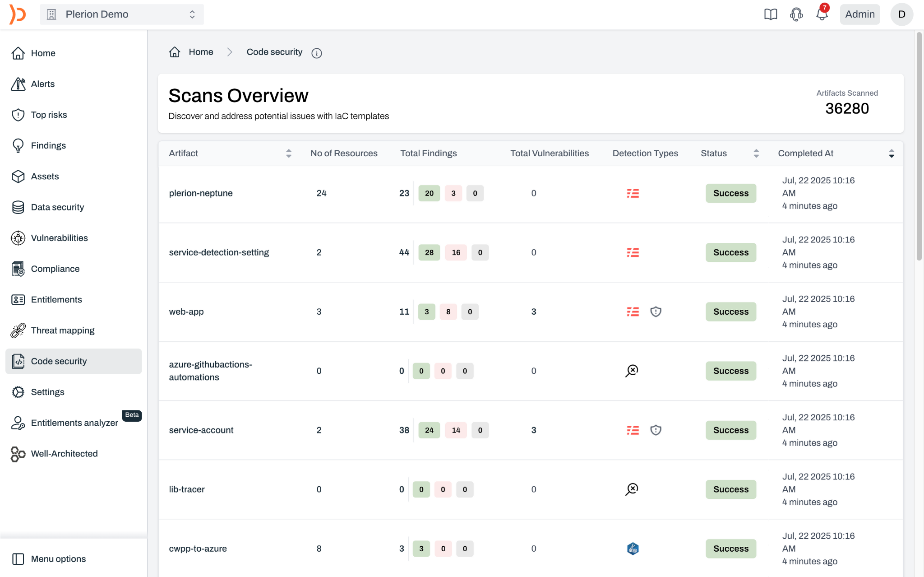
Task: Click the Admin role button
Action: pyautogui.click(x=859, y=14)
